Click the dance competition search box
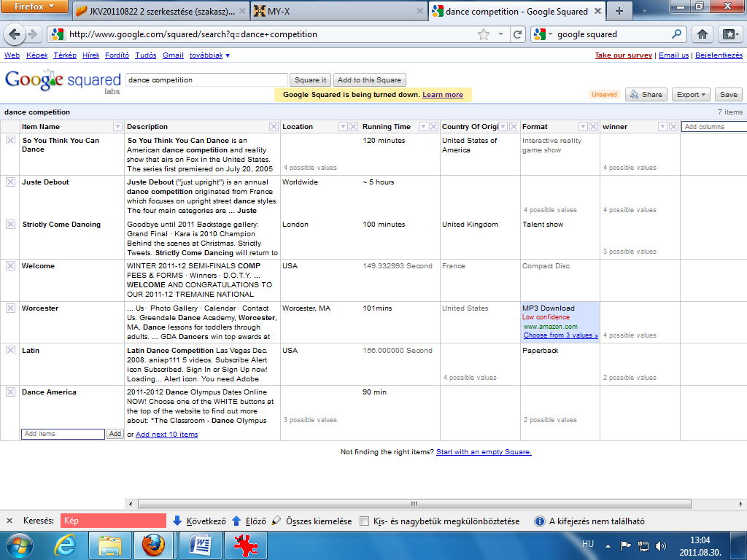 pos(206,80)
